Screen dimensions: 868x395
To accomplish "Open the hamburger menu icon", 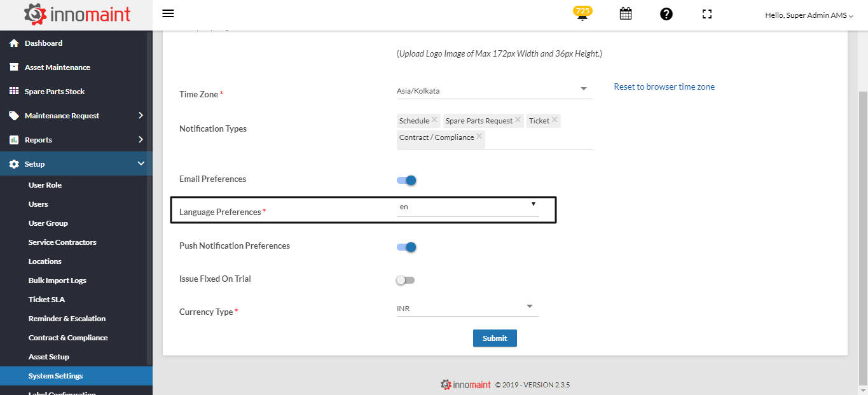I will pos(168,14).
